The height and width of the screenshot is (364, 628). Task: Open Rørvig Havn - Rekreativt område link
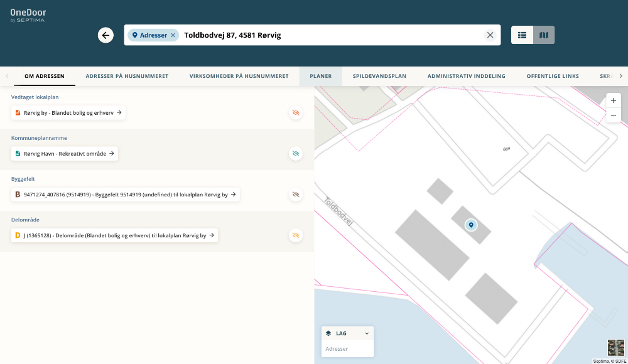coord(65,153)
